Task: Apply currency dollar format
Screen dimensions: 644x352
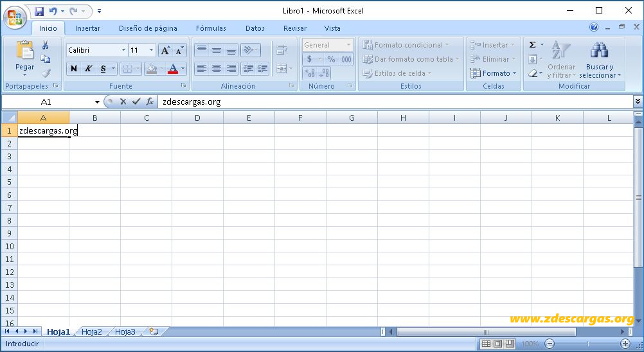Action: point(309,59)
